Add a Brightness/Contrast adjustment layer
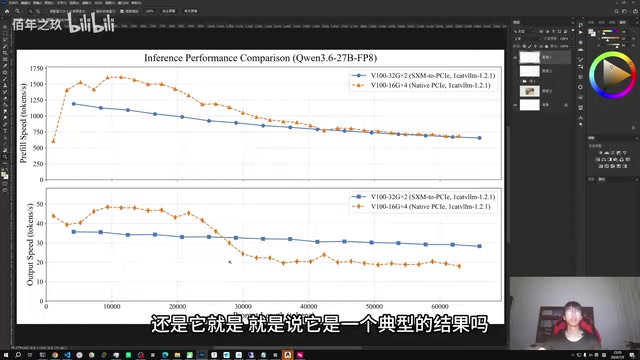The image size is (640, 360). point(600,153)
